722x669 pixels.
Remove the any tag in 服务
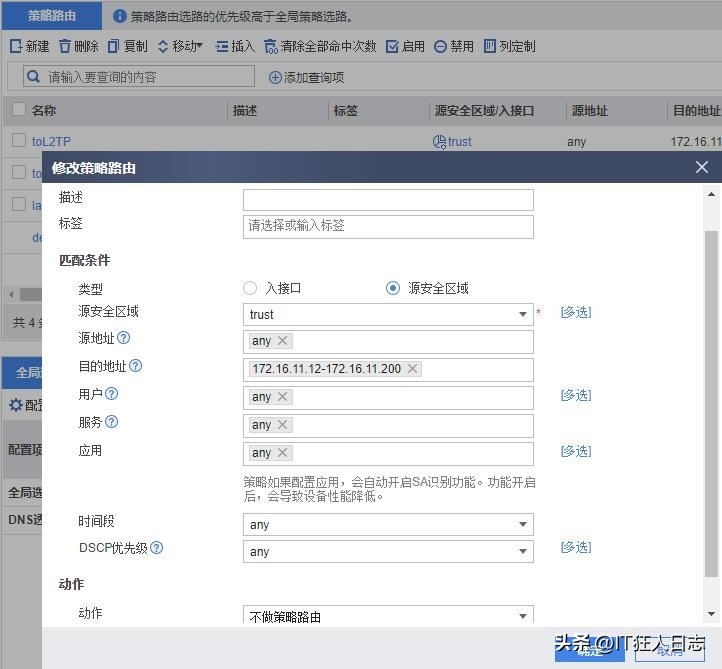[x=283, y=425]
